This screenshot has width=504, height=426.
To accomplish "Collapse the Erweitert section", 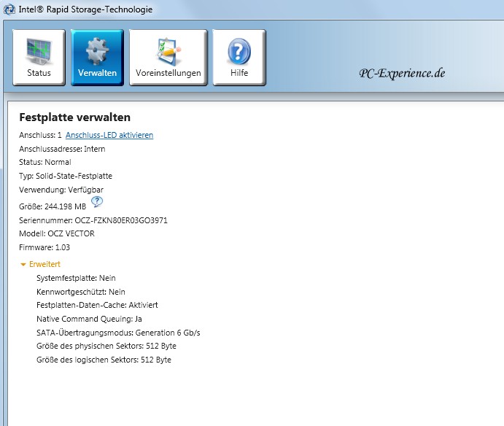I will pos(41,264).
